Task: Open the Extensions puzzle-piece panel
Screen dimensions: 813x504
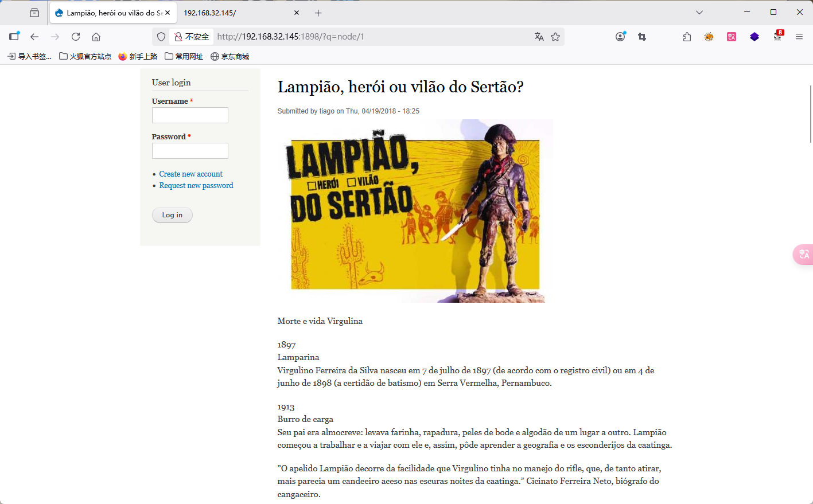Action: coord(687,37)
